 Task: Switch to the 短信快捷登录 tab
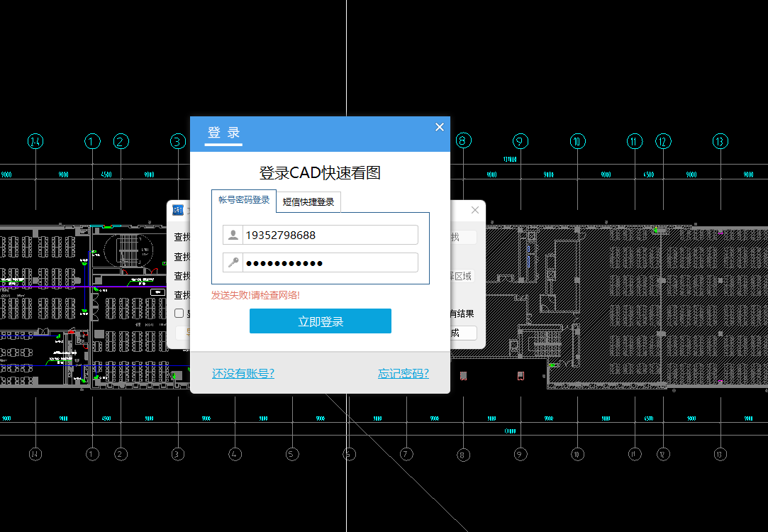click(308, 201)
